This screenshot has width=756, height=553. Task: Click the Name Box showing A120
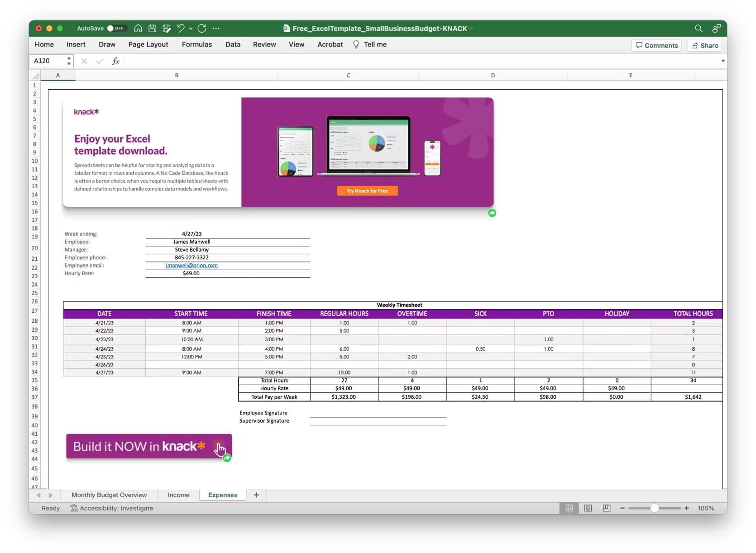tap(48, 61)
